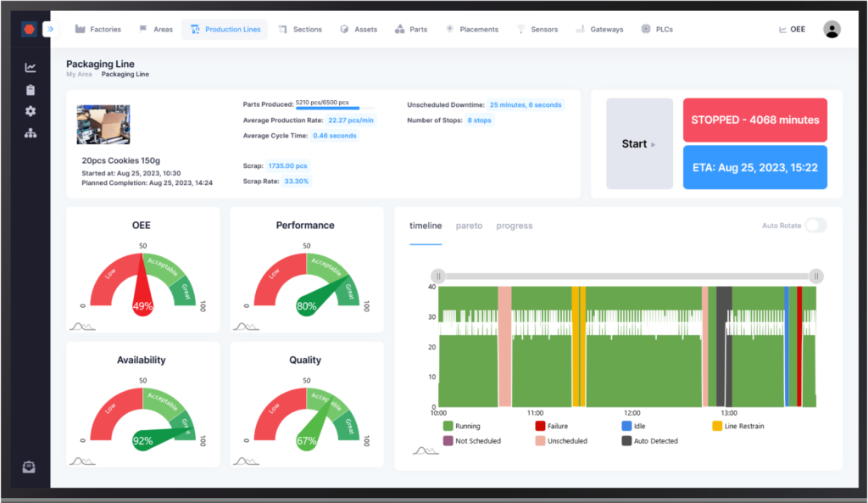Click the '1735.00 pcs' scrap value
Screen dimensions: 868x503
pyautogui.click(x=287, y=165)
